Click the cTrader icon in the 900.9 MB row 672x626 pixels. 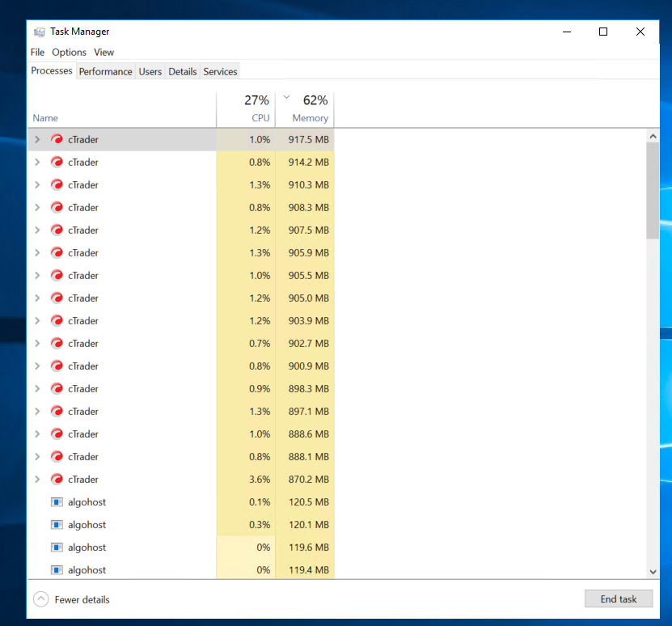point(57,366)
